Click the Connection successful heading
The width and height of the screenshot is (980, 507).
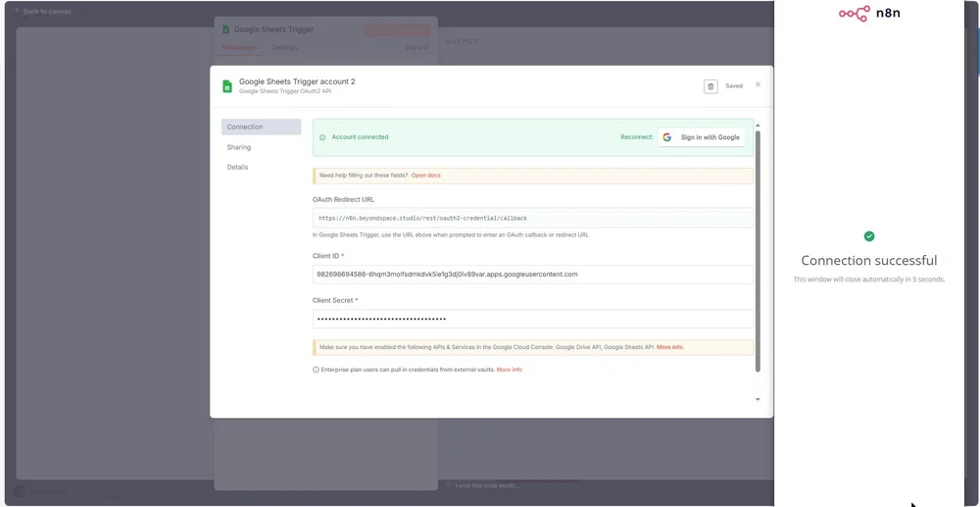869,261
